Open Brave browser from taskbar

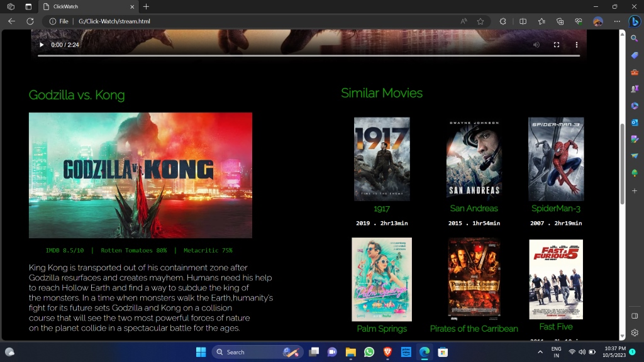click(387, 352)
